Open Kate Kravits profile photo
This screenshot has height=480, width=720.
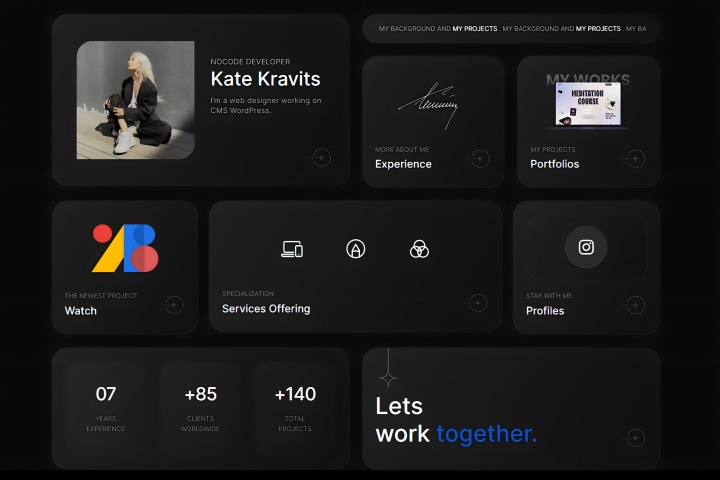[x=135, y=100]
